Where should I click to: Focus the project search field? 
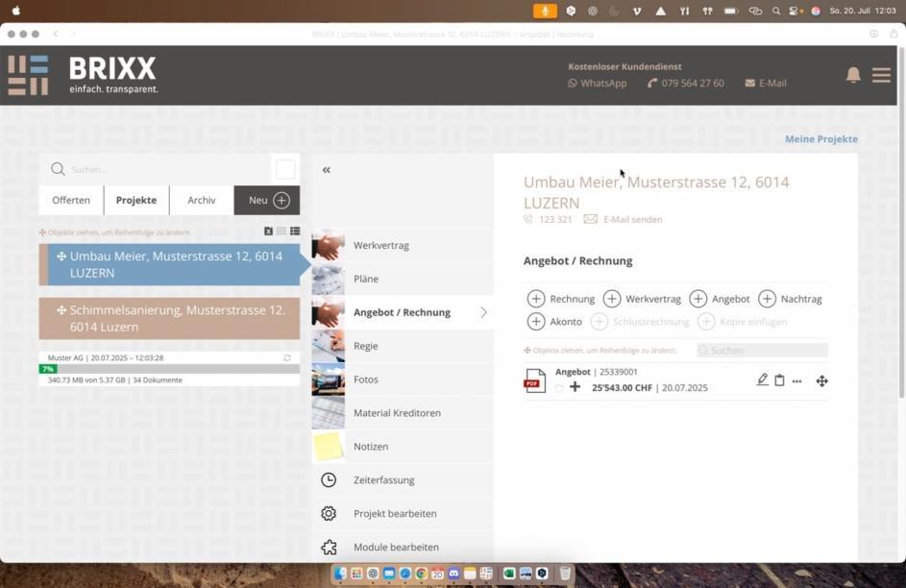click(167, 169)
